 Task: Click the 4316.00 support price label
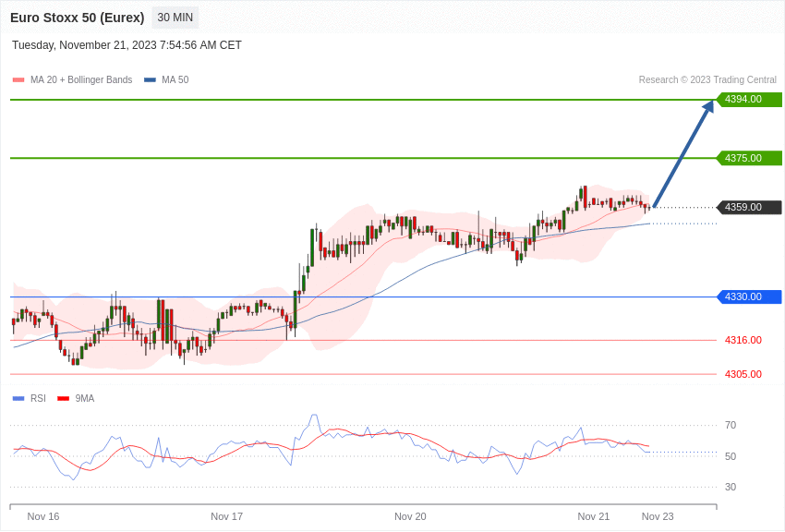[743, 340]
